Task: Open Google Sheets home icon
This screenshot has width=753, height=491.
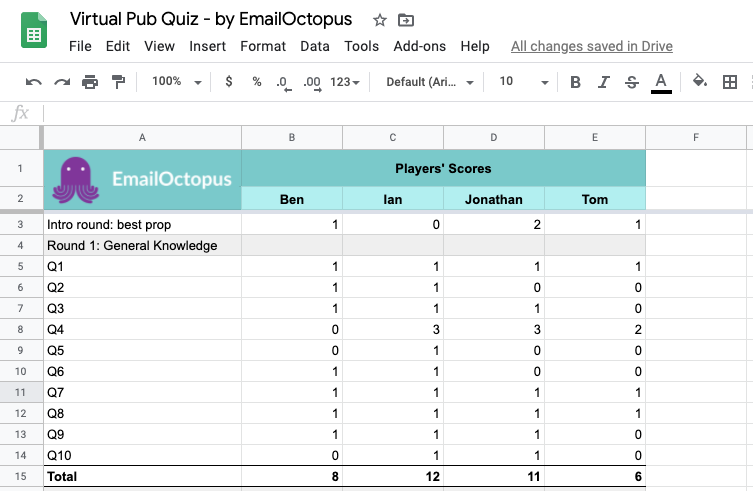Action: (x=34, y=33)
